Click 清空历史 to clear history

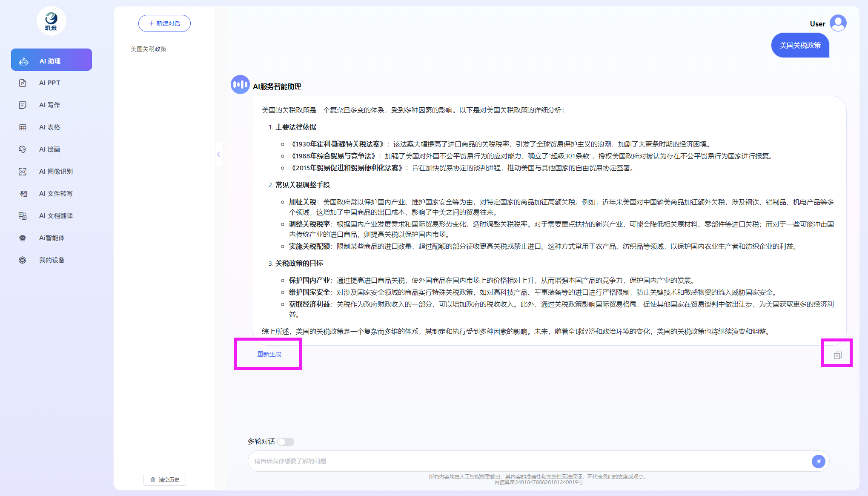coord(165,480)
